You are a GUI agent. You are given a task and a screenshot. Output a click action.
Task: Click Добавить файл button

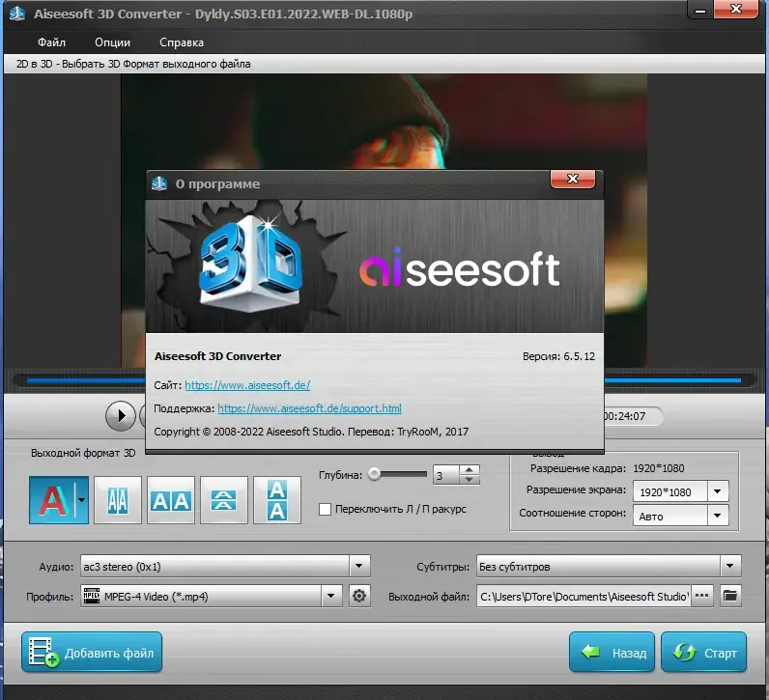click(x=92, y=652)
